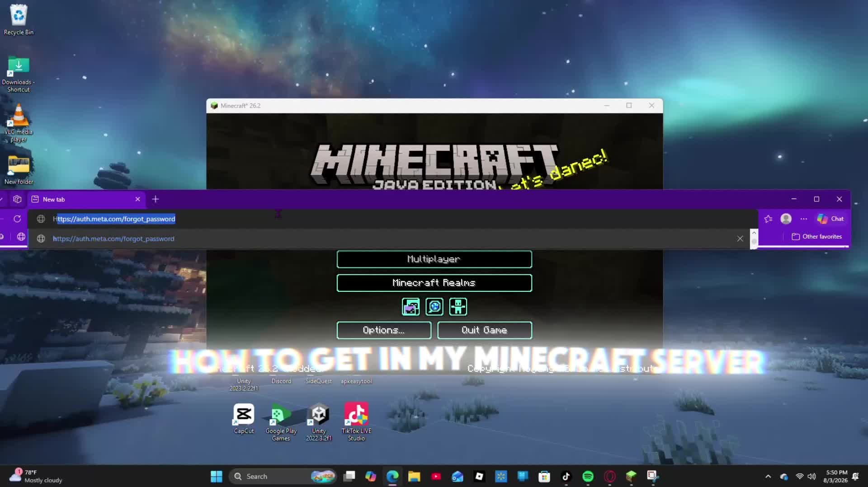The width and height of the screenshot is (868, 487).
Task: Select the CapCut desktop icon
Action: [x=244, y=419]
